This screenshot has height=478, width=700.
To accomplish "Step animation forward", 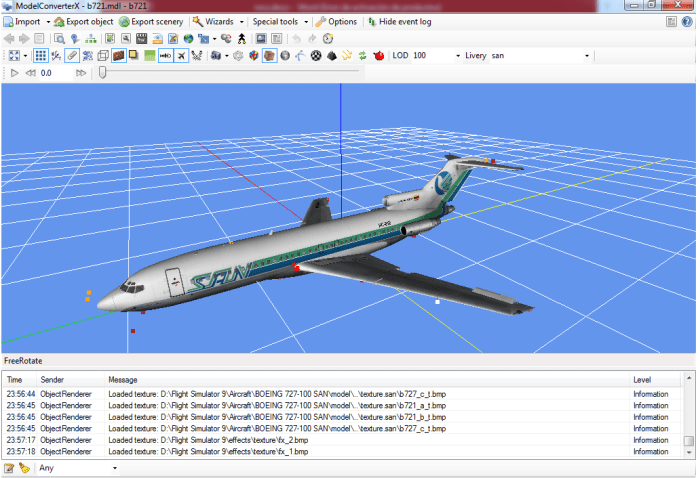I will tap(81, 73).
